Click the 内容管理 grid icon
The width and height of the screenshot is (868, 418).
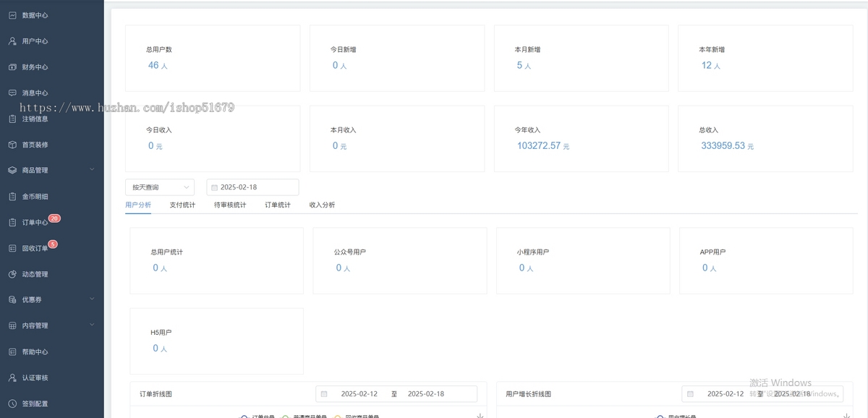[12, 326]
